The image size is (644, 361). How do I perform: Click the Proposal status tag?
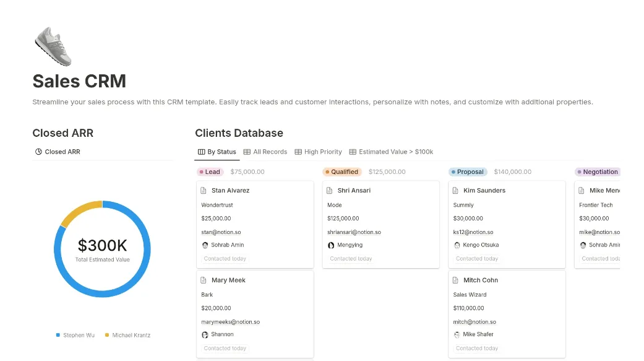click(x=468, y=172)
